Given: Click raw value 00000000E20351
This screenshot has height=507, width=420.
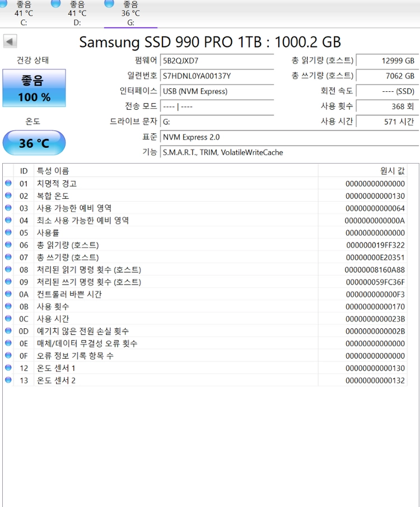Looking at the screenshot, I should 375,257.
